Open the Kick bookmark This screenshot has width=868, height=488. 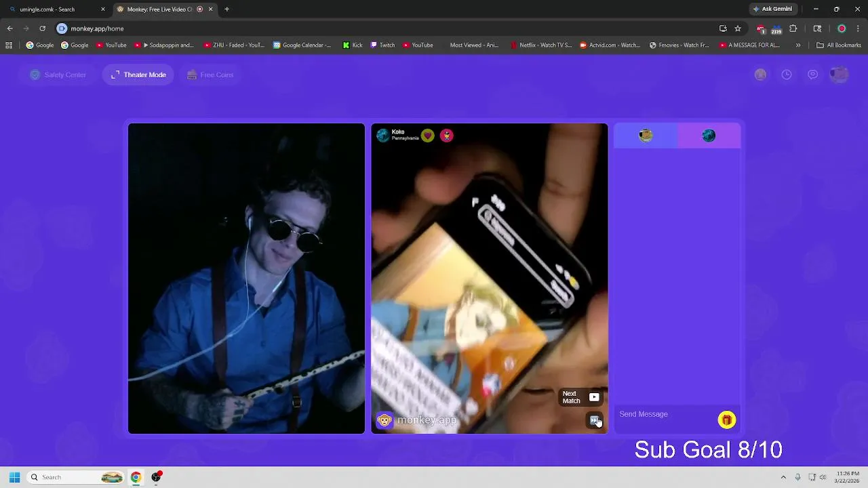point(353,45)
